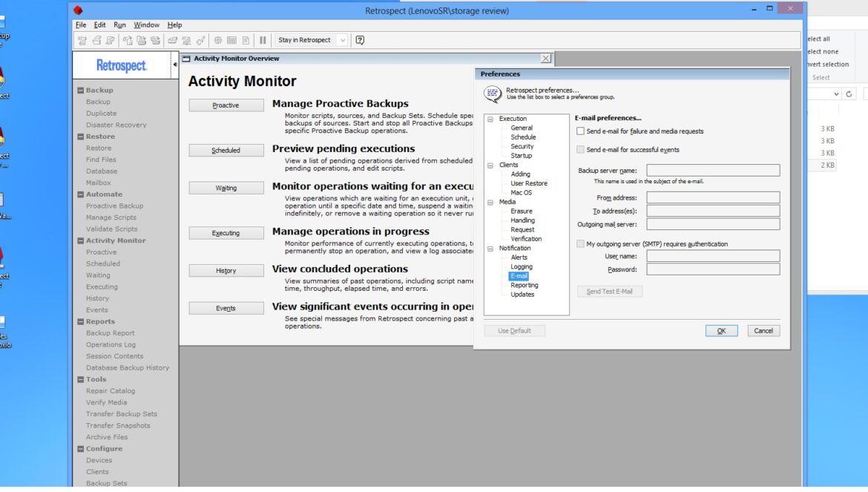The width and height of the screenshot is (868, 492).
Task: Click the red Retrospect app icon in title bar
Action: [78, 10]
